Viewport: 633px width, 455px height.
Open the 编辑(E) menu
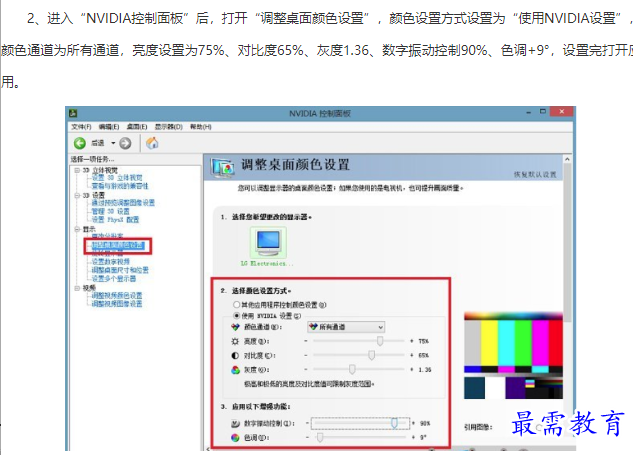tap(109, 127)
